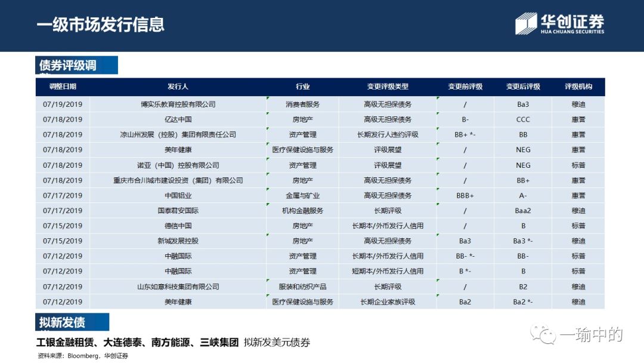Select issuer 博实乐教育控股有限公司

coord(178,104)
